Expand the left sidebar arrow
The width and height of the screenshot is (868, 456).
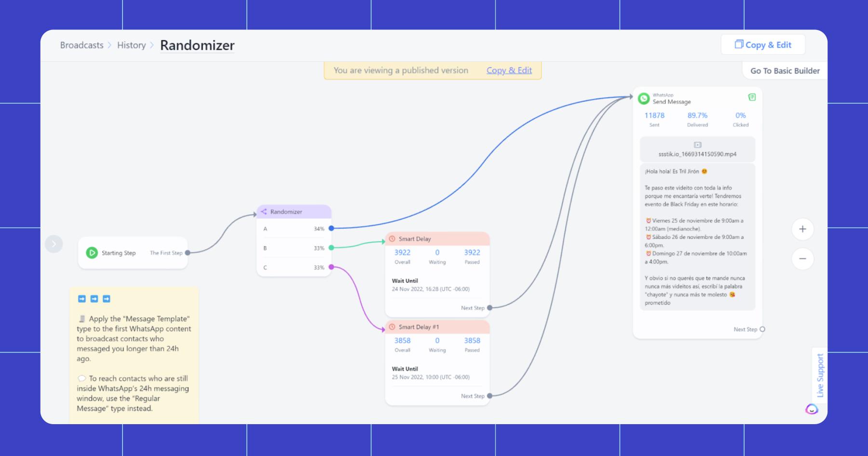(54, 244)
